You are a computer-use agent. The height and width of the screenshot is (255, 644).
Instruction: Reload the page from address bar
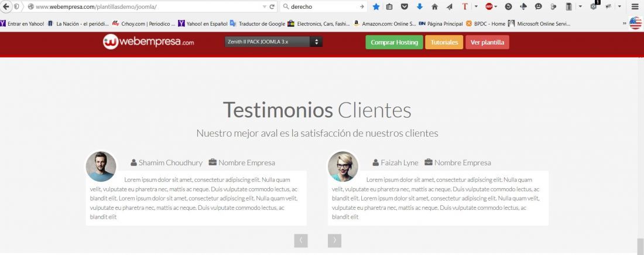coord(272,6)
